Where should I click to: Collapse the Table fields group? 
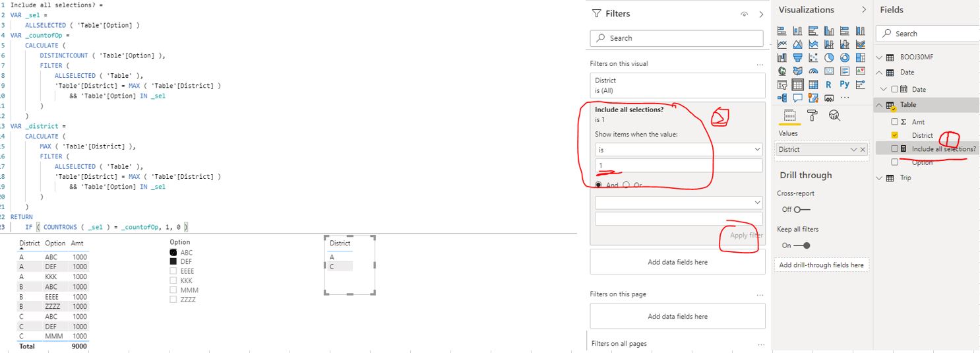coord(879,105)
